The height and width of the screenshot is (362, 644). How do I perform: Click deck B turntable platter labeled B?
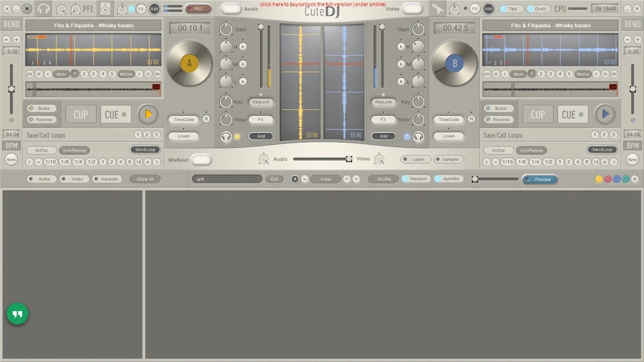[x=454, y=63]
